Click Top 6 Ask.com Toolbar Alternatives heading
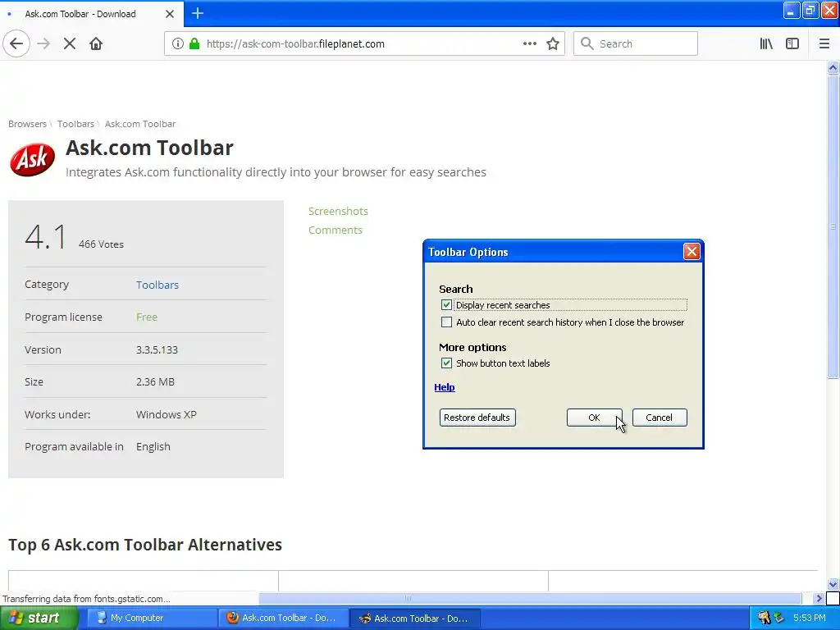Viewport: 840px width, 630px height. point(145,545)
